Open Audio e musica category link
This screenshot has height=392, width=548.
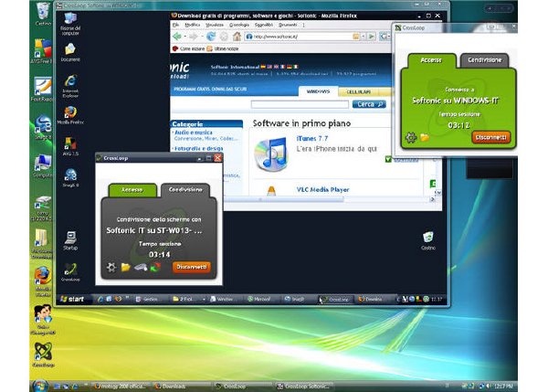(194, 132)
